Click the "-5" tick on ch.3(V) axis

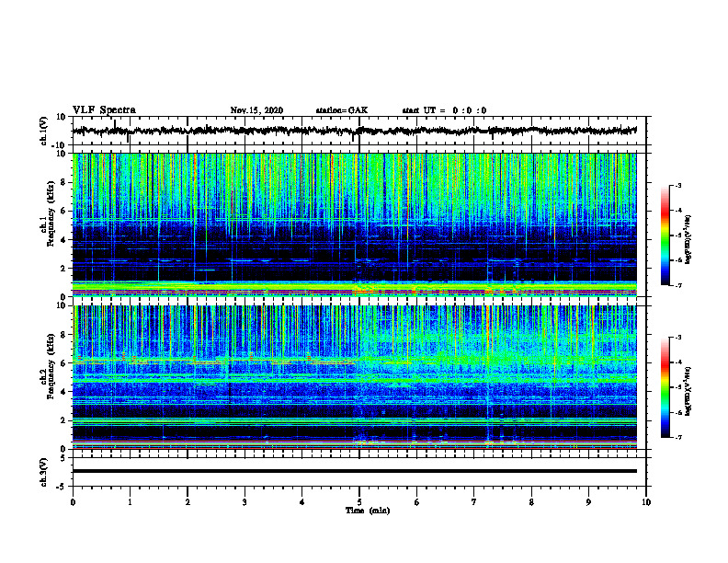coord(62,487)
